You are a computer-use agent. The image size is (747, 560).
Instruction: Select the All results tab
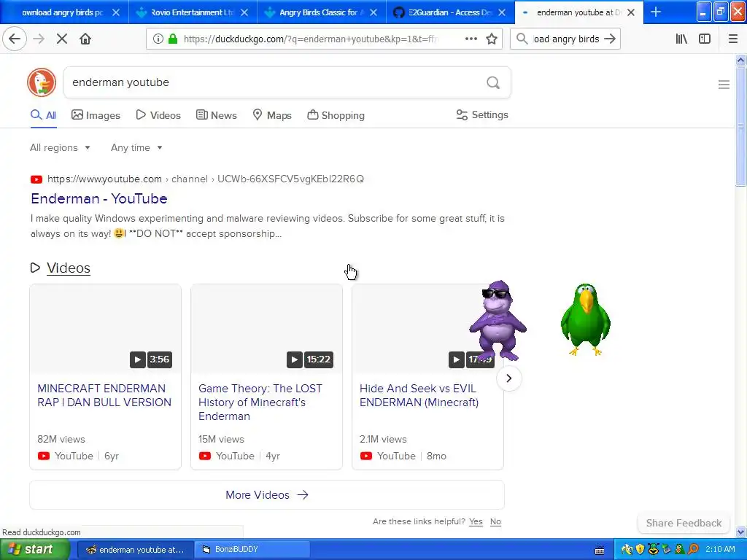tap(43, 115)
